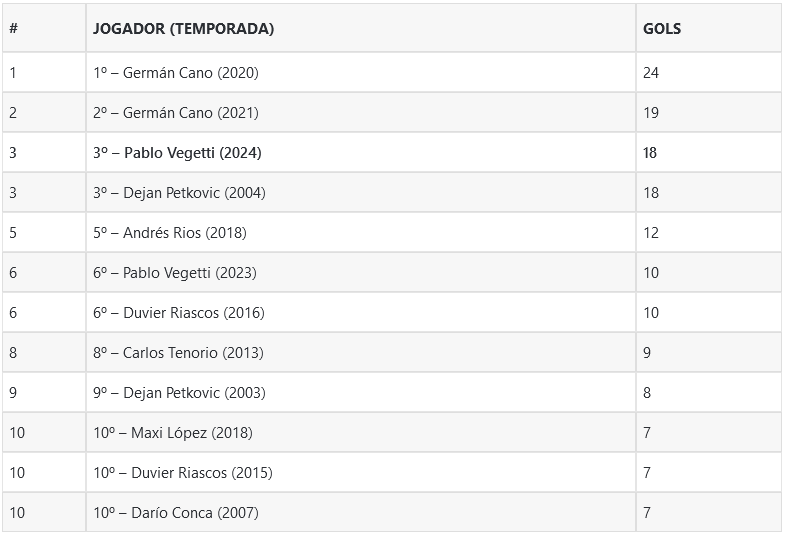Click the 24 goals cell

(651, 73)
